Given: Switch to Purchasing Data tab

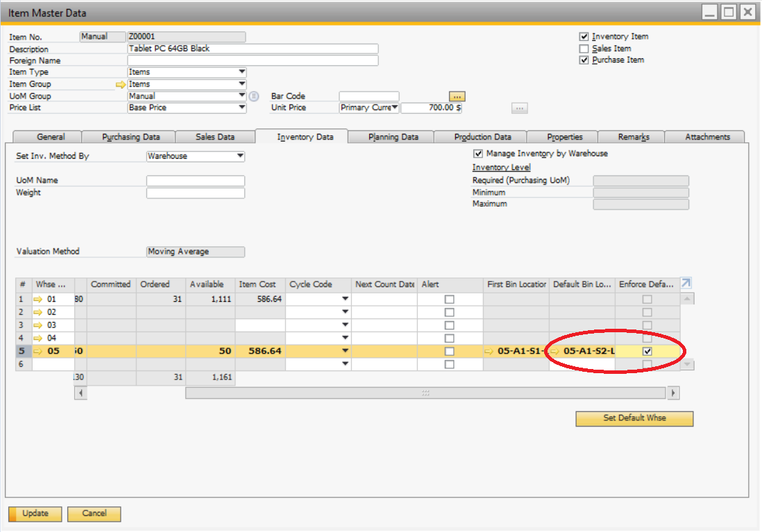Looking at the screenshot, I should point(130,137).
